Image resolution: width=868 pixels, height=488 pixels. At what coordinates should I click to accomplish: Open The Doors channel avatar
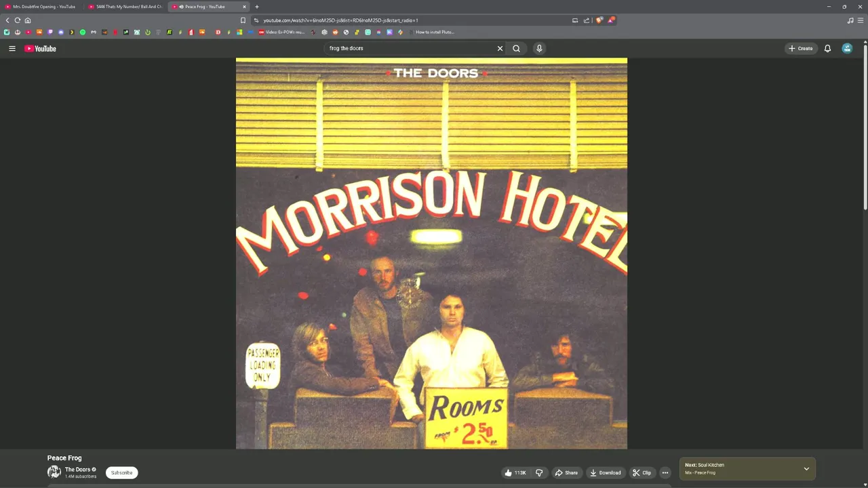tap(54, 472)
